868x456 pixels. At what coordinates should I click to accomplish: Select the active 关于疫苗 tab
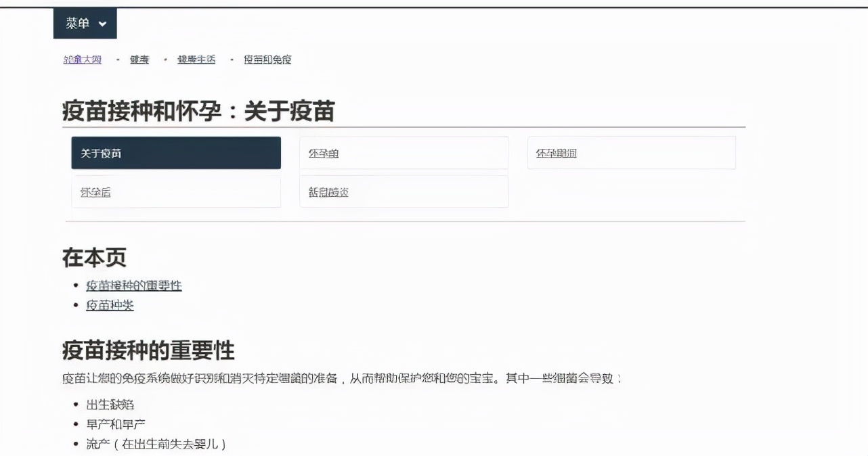(x=176, y=152)
